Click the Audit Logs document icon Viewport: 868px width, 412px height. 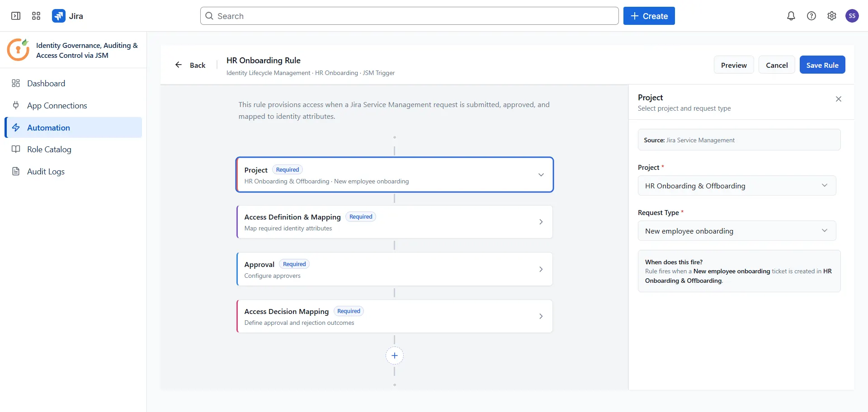pyautogui.click(x=16, y=171)
